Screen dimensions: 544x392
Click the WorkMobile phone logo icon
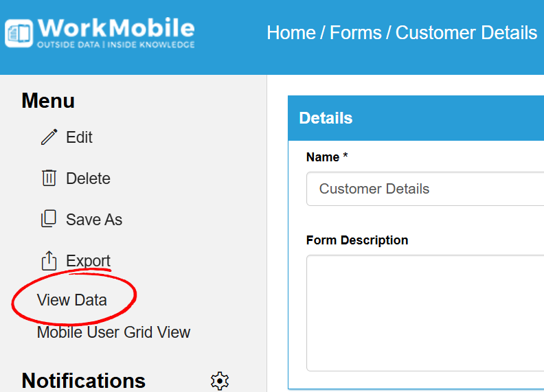click(19, 33)
